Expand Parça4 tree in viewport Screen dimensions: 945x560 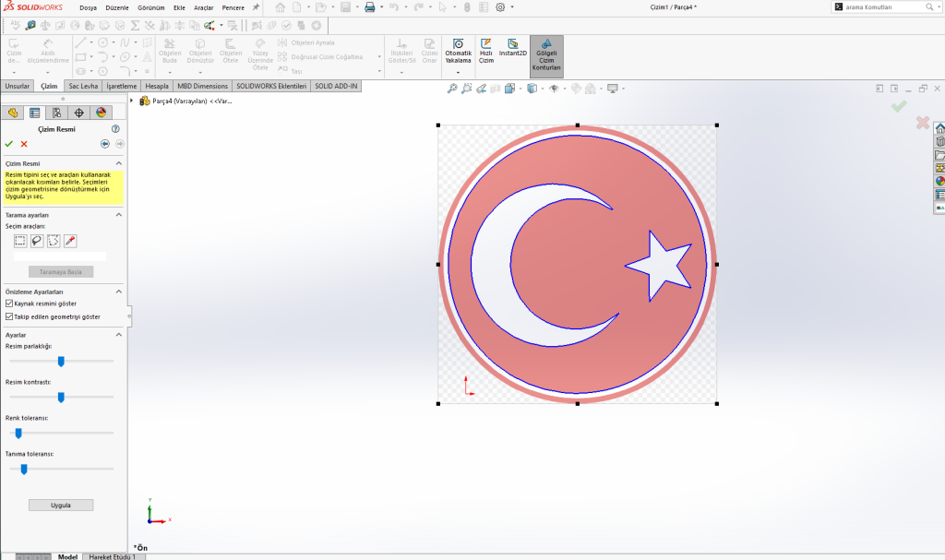pos(132,101)
